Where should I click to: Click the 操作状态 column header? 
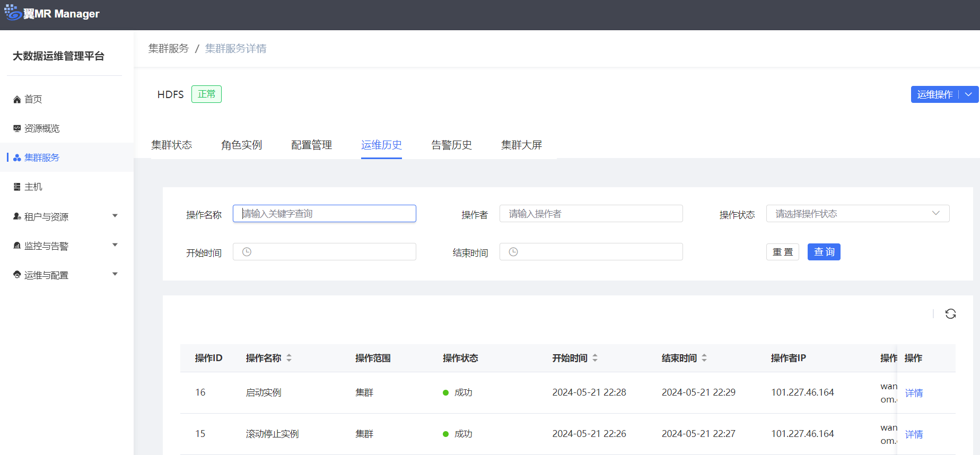point(460,358)
